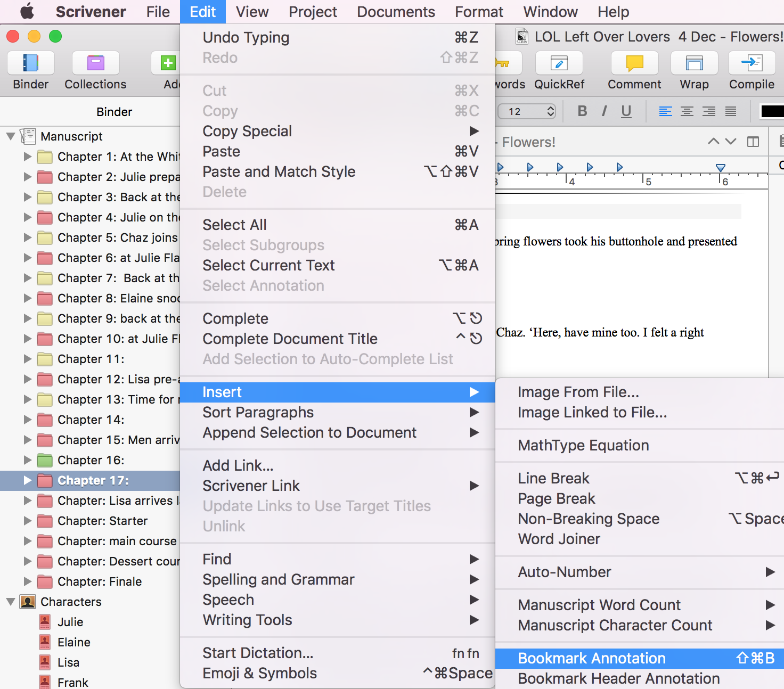Toggle italic formatting button
This screenshot has height=689, width=784.
[x=604, y=111]
